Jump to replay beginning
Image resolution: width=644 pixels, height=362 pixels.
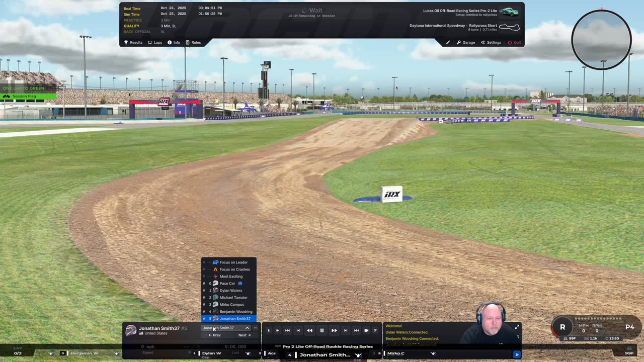coord(287,330)
